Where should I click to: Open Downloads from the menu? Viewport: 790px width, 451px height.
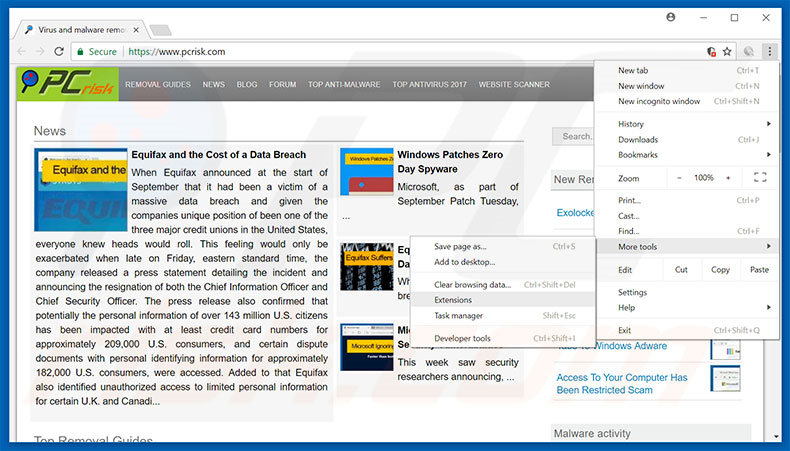coord(687,140)
